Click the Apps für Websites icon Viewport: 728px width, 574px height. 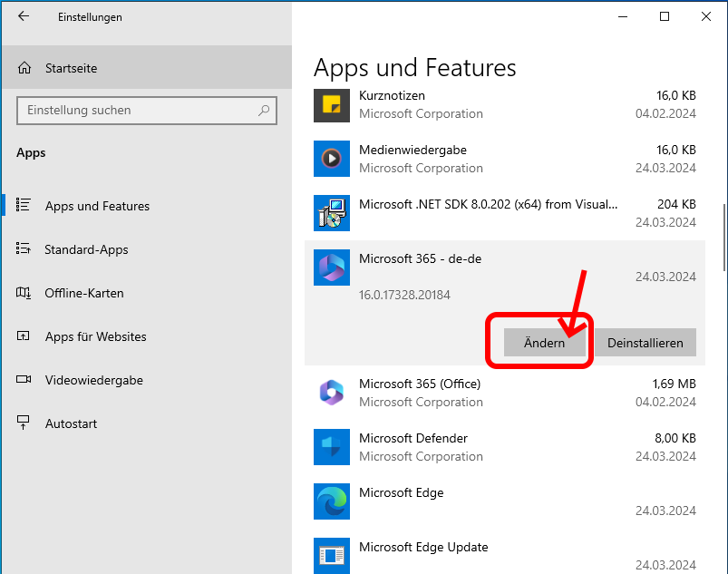pyautogui.click(x=24, y=336)
